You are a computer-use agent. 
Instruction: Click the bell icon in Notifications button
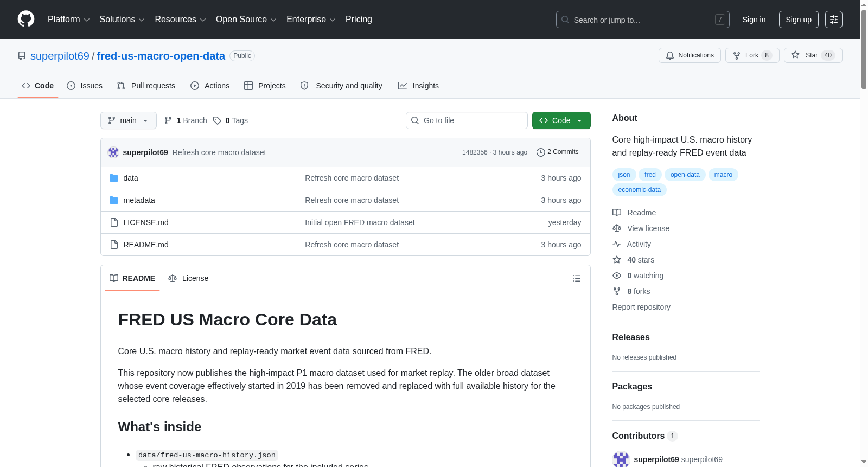coord(670,55)
